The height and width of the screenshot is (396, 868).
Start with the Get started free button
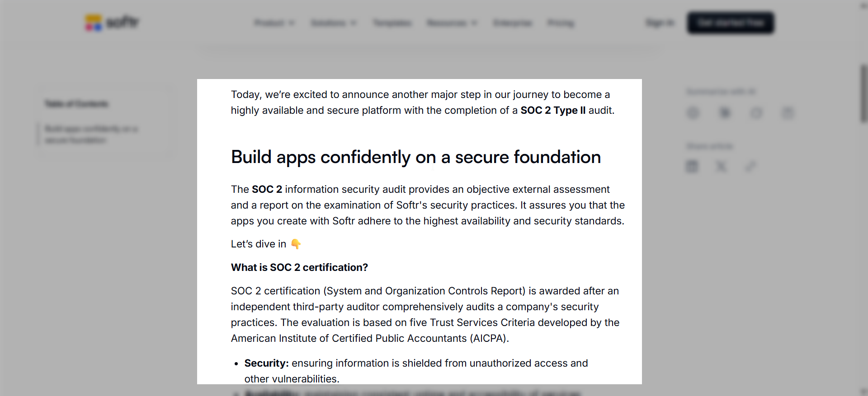(x=731, y=23)
